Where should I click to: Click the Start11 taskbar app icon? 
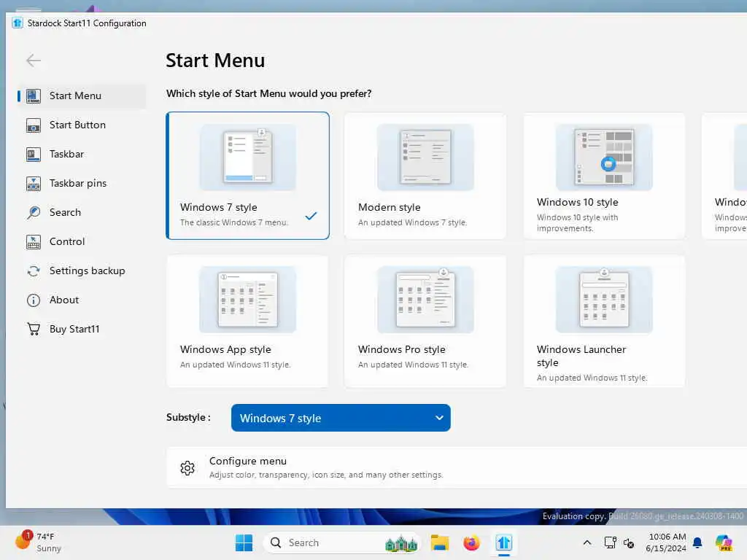503,542
